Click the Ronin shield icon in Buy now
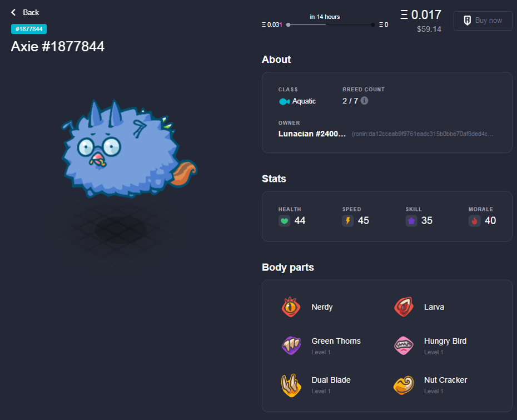 467,21
